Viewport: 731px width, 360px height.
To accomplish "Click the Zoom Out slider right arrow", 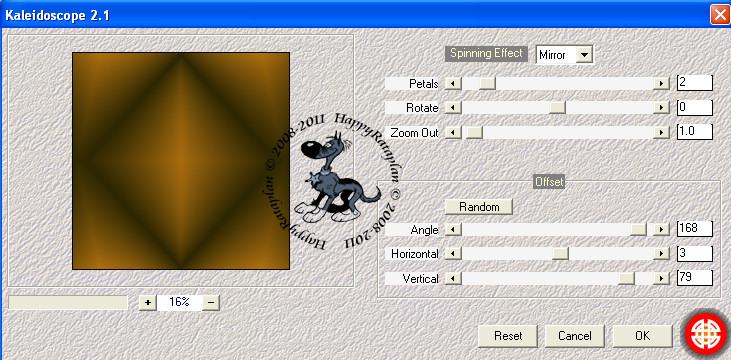I will click(661, 132).
